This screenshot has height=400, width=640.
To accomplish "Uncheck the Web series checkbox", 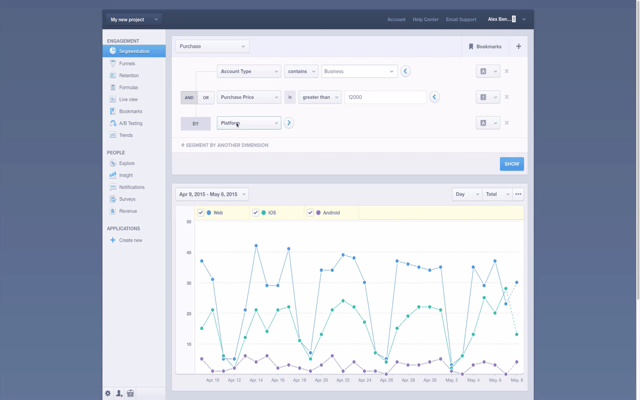I will [200, 213].
